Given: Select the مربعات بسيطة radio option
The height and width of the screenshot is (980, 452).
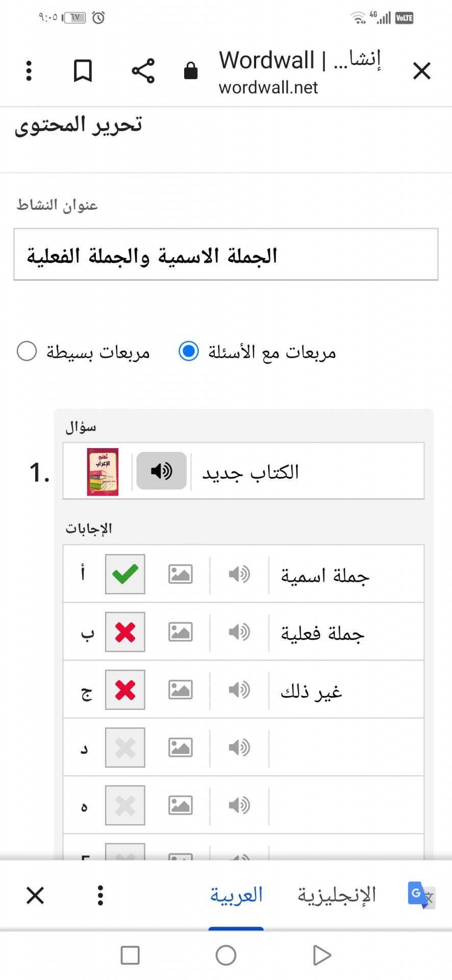Looking at the screenshot, I should (x=27, y=351).
